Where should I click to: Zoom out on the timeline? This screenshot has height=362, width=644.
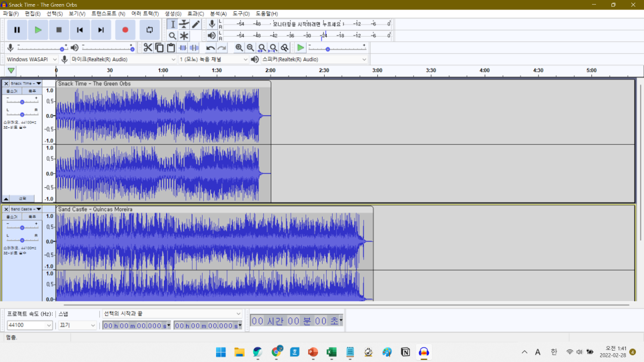pos(250,47)
